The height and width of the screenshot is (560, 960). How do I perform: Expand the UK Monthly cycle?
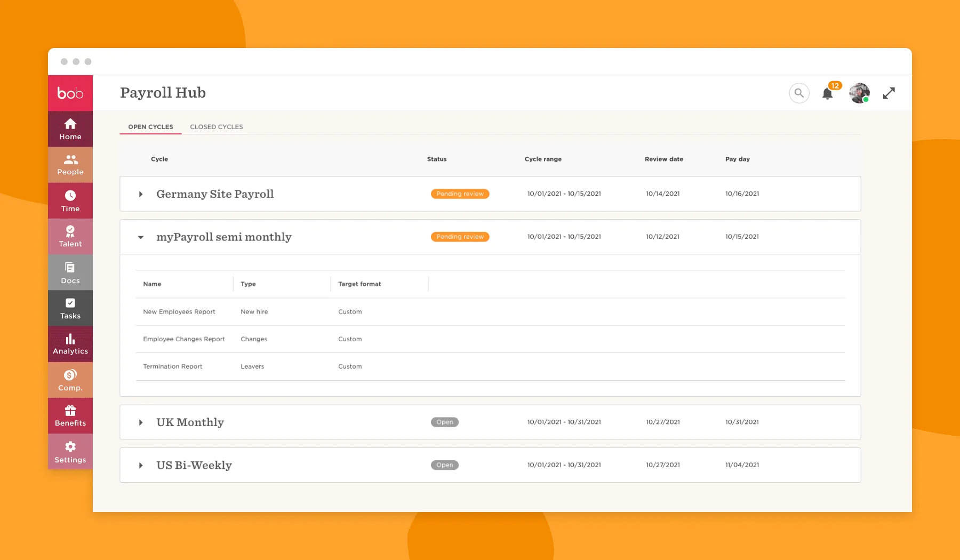(x=141, y=422)
